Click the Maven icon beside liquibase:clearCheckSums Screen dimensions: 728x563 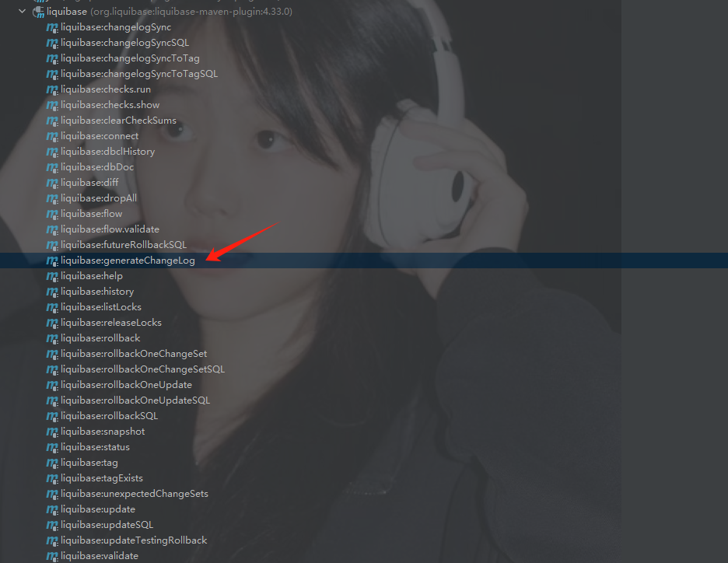(52, 121)
